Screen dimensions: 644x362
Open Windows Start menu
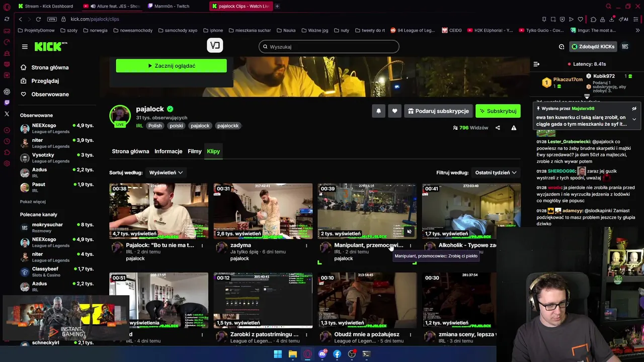point(278,354)
